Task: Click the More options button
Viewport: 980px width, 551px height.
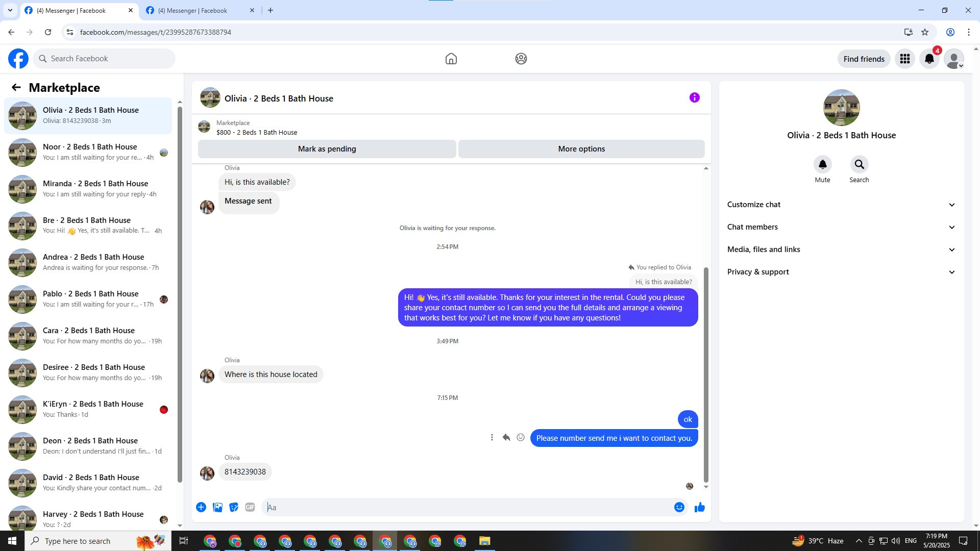Action: (581, 149)
